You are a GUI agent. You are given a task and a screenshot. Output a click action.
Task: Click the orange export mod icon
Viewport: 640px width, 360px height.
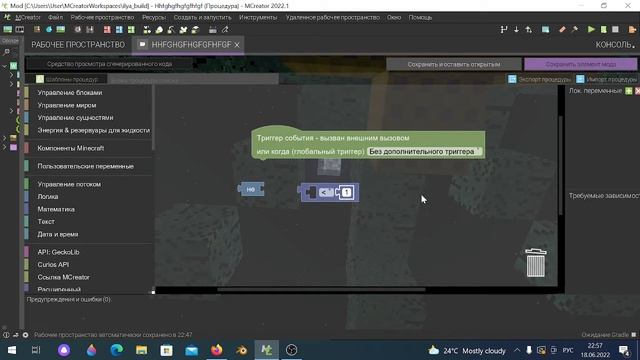pyautogui.click(x=632, y=29)
